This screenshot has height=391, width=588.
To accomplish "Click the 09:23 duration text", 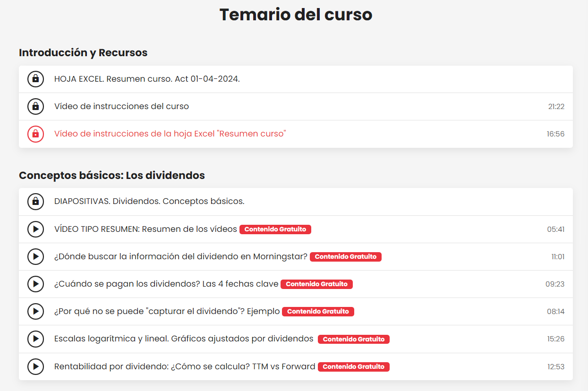I will 555,284.
